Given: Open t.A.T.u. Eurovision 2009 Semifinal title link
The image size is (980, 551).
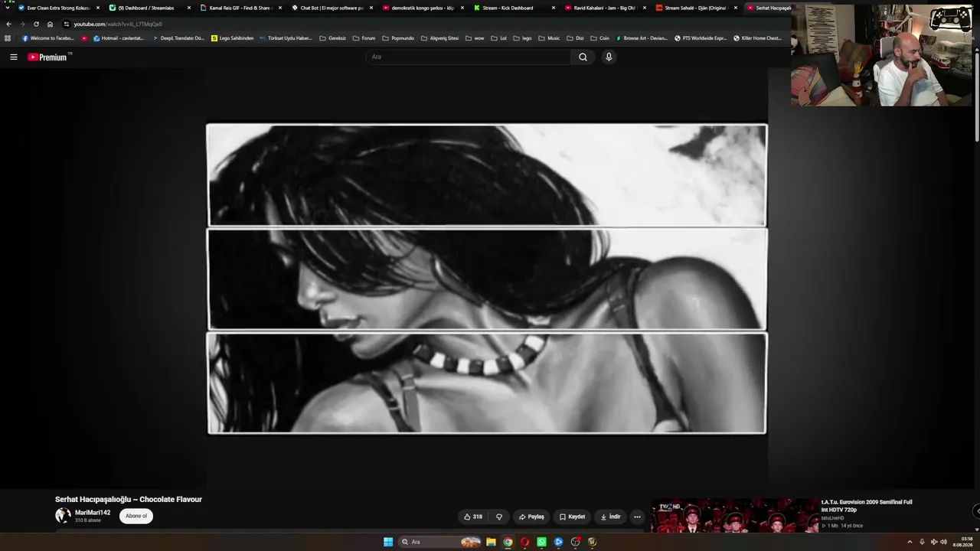Looking at the screenshot, I should (x=867, y=506).
